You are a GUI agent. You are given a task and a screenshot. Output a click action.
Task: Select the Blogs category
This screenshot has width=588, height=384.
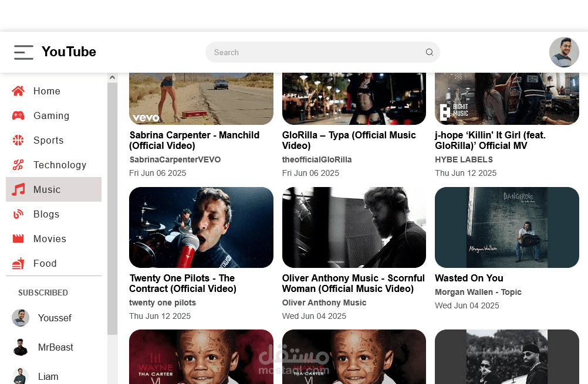[x=53, y=215]
